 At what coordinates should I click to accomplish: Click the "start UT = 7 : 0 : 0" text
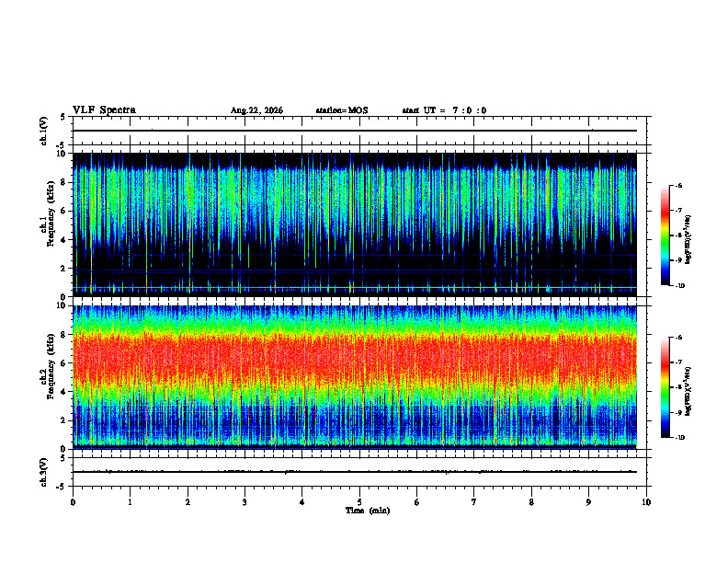pos(444,110)
